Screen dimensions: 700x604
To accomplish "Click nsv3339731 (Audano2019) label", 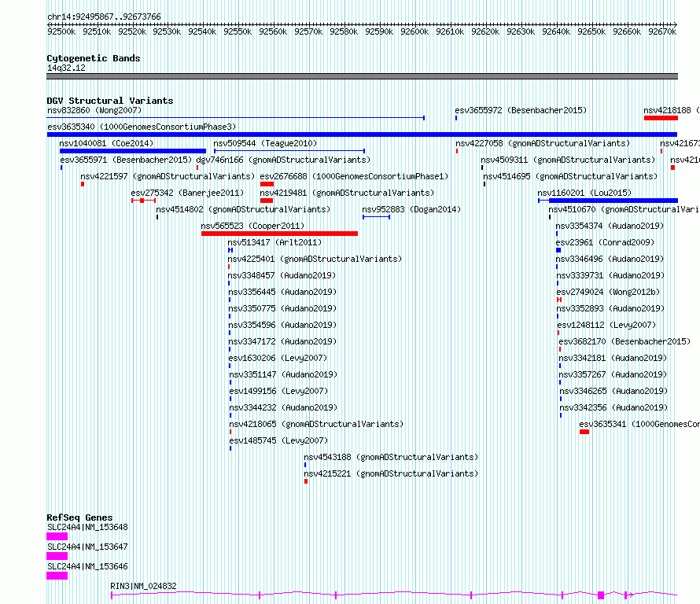I will (610, 275).
